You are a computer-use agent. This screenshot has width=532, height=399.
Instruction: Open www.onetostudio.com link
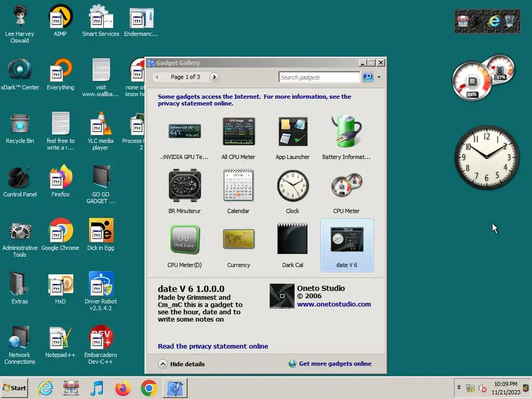pyautogui.click(x=334, y=304)
